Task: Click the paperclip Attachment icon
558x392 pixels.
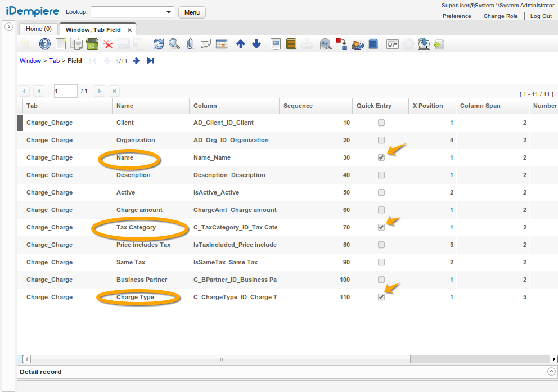Action: (x=190, y=44)
